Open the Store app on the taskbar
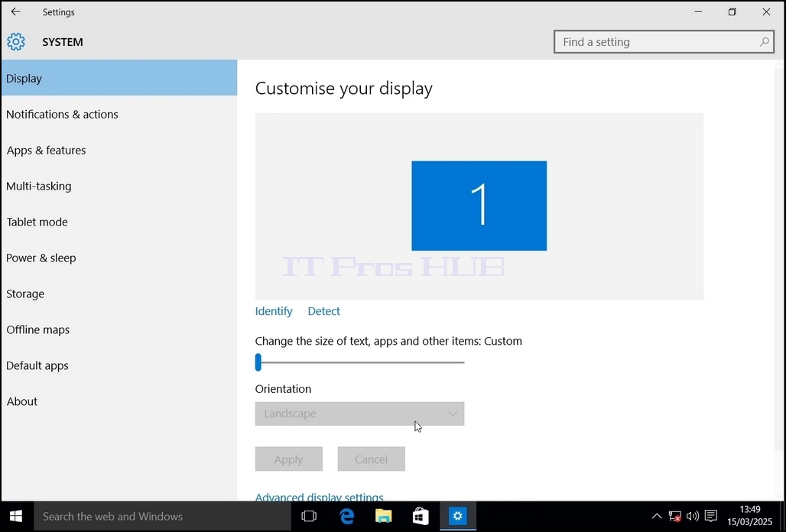This screenshot has width=786, height=532. [x=421, y=516]
